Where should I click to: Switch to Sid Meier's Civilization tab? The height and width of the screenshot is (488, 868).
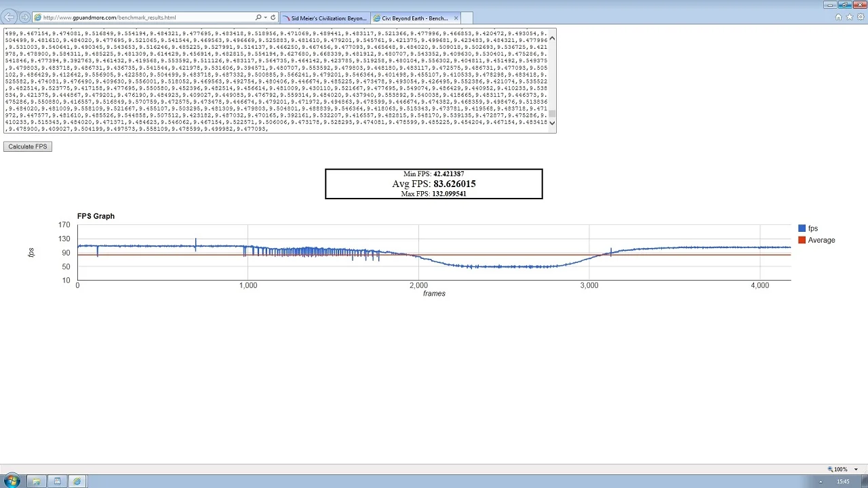pos(325,18)
